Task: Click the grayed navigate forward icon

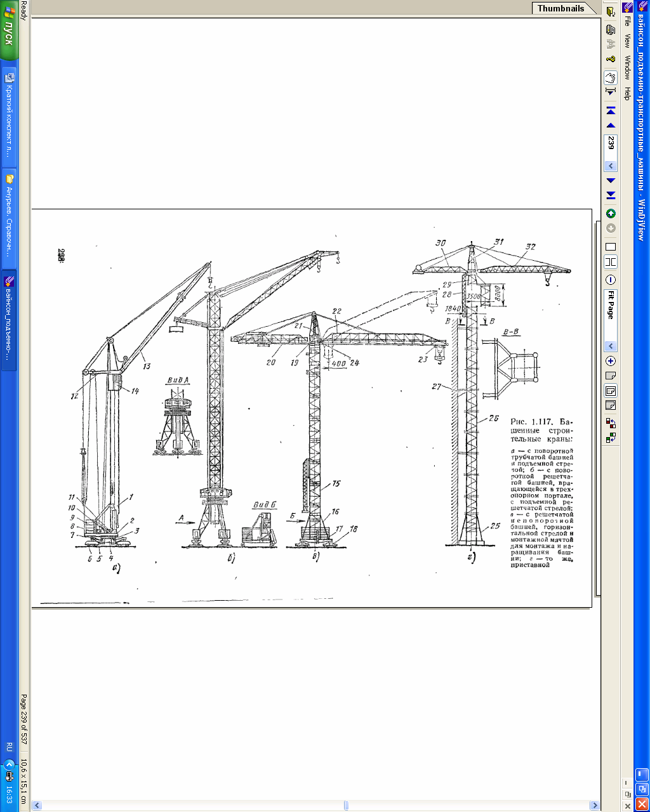Action: [611, 228]
